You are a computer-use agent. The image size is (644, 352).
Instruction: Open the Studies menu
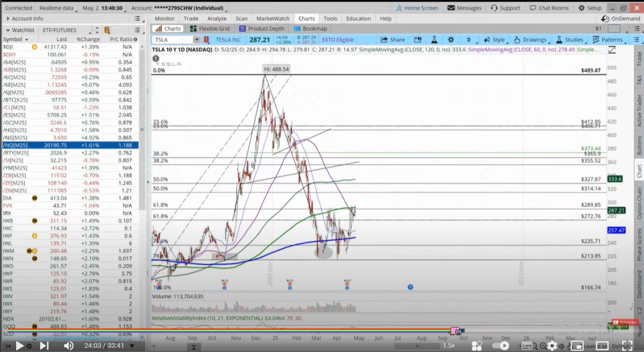coord(569,40)
